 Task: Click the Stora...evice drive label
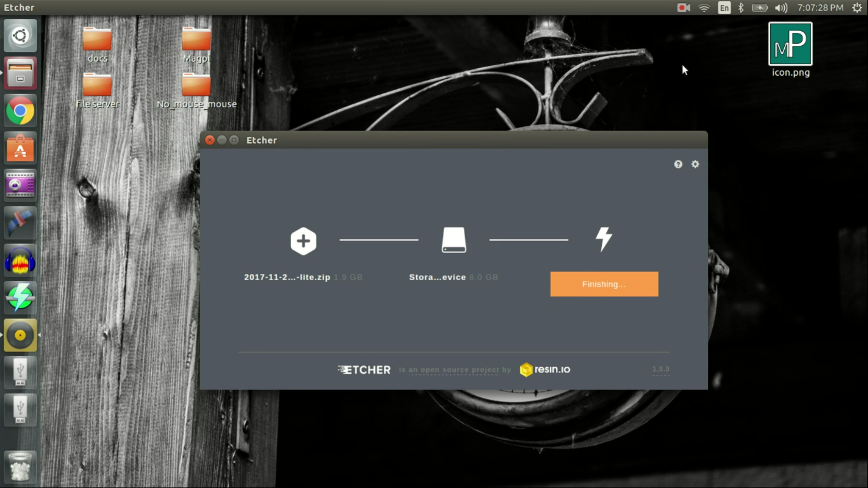438,277
